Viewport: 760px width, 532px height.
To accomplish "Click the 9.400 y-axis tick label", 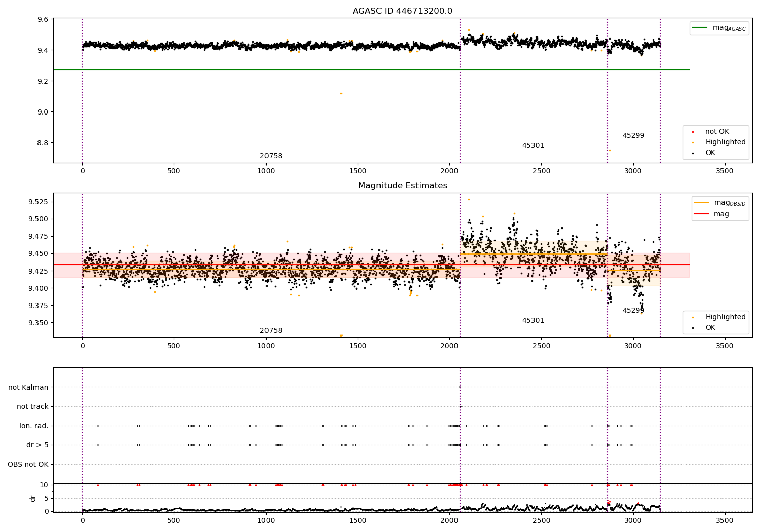I will point(39,288).
